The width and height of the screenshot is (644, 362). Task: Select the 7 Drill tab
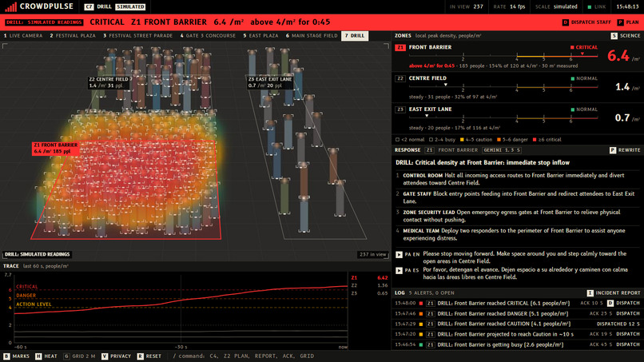[x=355, y=36]
